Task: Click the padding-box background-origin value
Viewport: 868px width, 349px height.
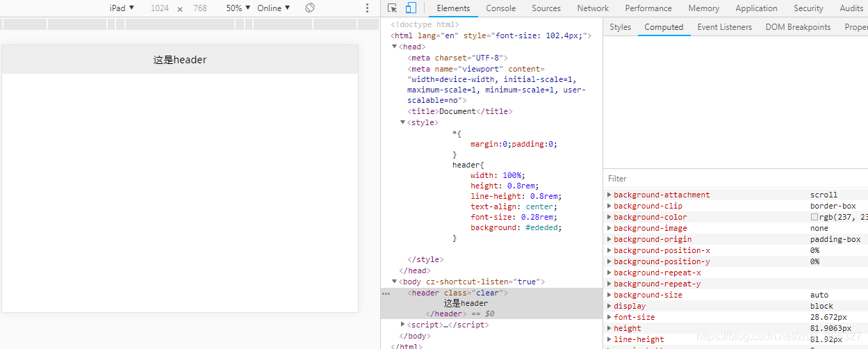Action: tap(835, 239)
